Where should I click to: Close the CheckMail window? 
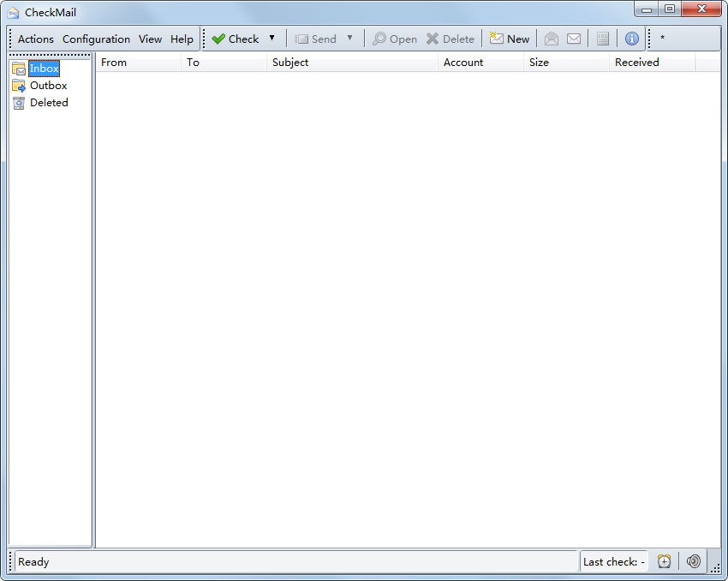coord(701,9)
